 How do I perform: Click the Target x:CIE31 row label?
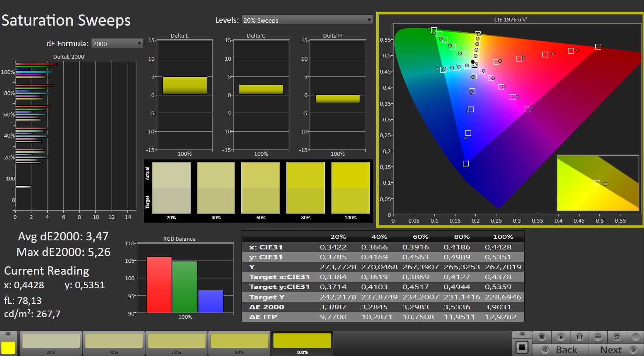click(x=279, y=277)
